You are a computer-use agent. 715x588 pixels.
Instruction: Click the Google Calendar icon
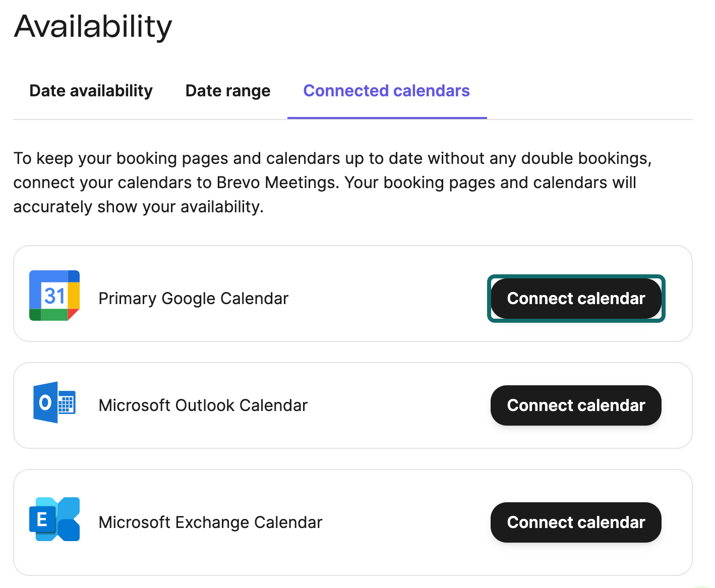point(54,296)
